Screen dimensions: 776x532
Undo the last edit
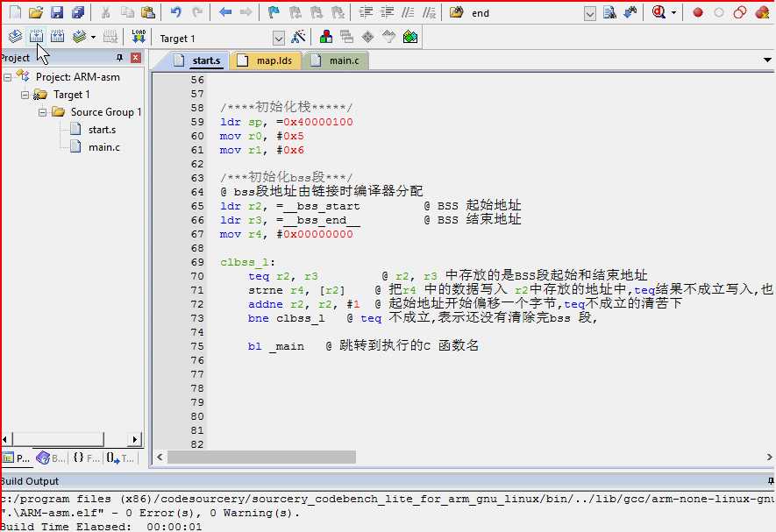pos(176,12)
